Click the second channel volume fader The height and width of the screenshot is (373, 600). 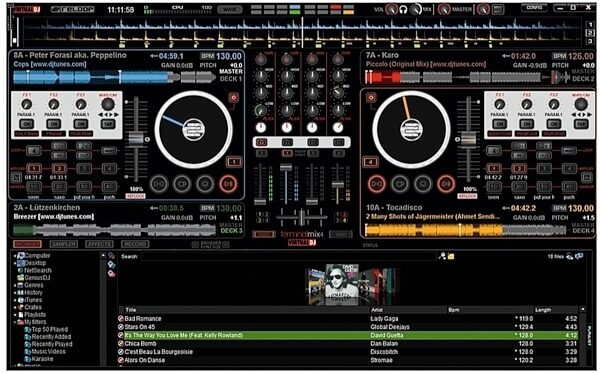(286, 168)
